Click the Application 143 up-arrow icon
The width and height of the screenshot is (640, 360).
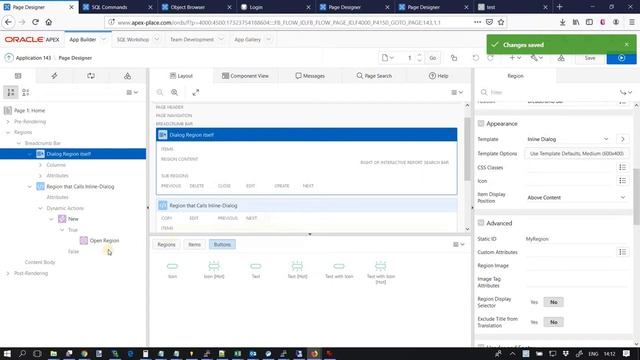pos(9,58)
